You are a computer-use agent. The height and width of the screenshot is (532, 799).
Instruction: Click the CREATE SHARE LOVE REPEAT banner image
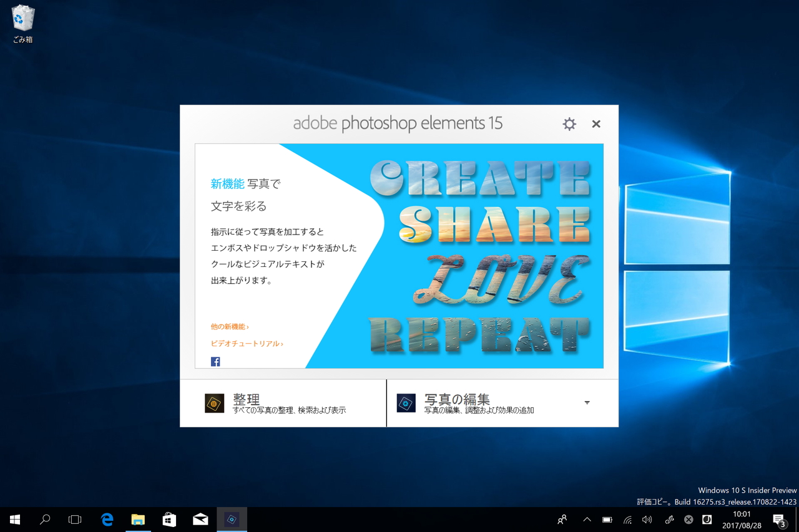tap(481, 256)
